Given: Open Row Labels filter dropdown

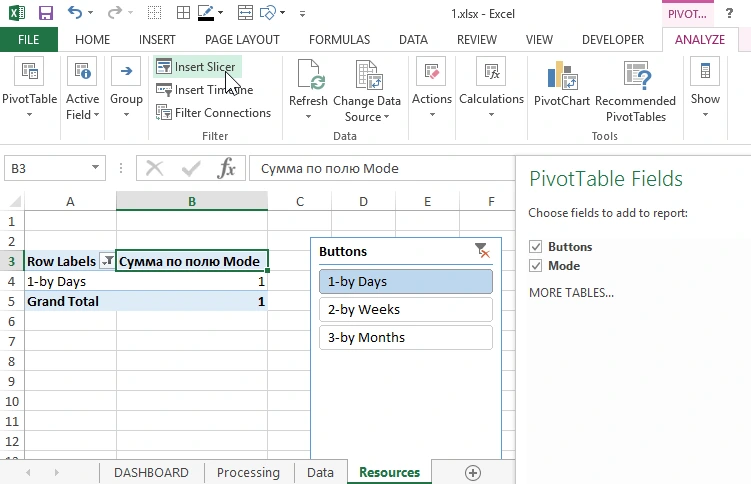Looking at the screenshot, I should coord(107,262).
